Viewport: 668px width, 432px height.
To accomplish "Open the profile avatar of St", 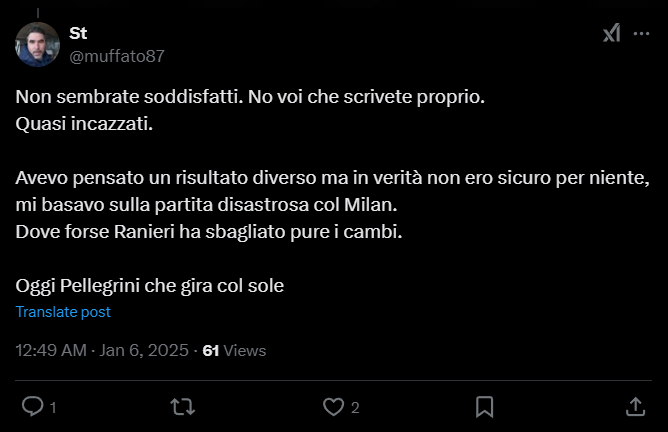I will tap(37, 44).
